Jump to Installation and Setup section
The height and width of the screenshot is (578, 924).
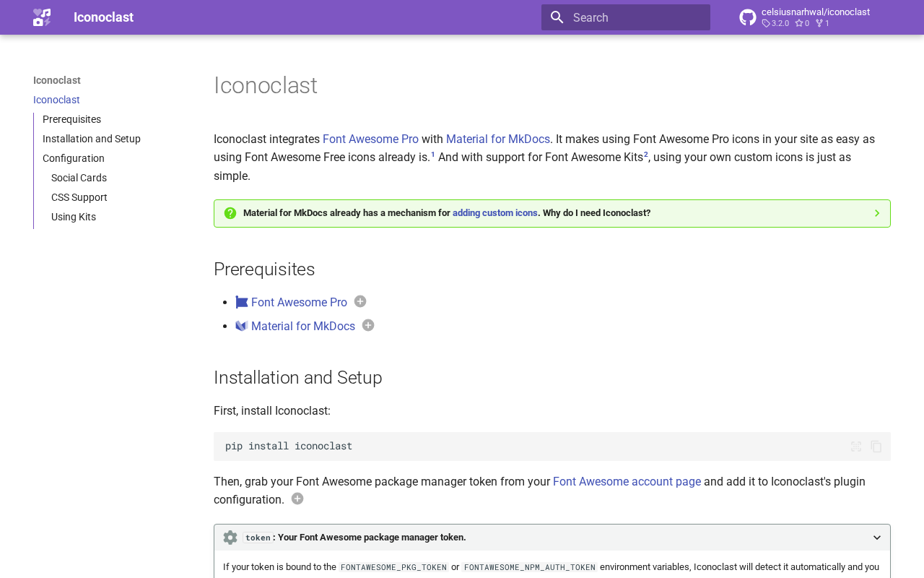click(92, 139)
